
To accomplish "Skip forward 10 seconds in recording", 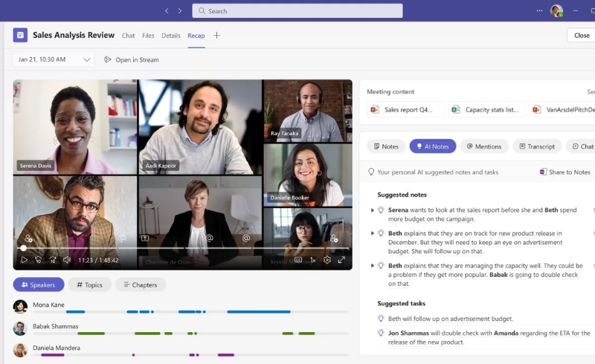I will [x=53, y=260].
